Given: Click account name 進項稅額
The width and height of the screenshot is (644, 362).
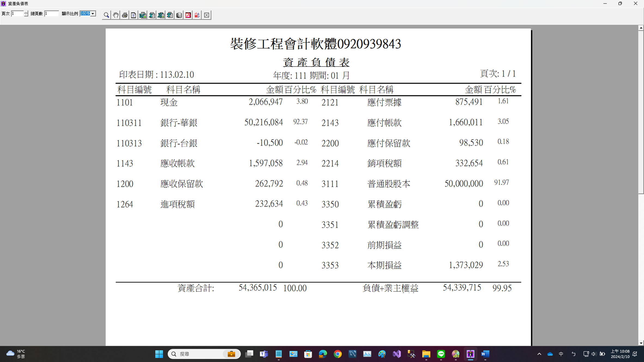Looking at the screenshot, I should tap(177, 204).
